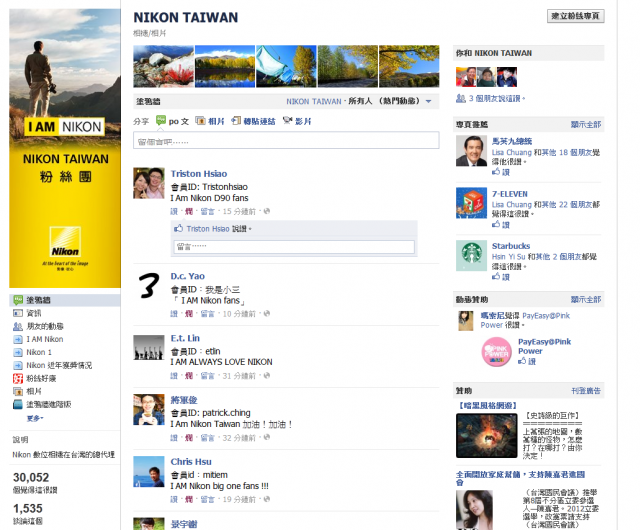Click thumbs-up icon under 7-ELEVEN
The height and width of the screenshot is (530, 640).
(496, 224)
